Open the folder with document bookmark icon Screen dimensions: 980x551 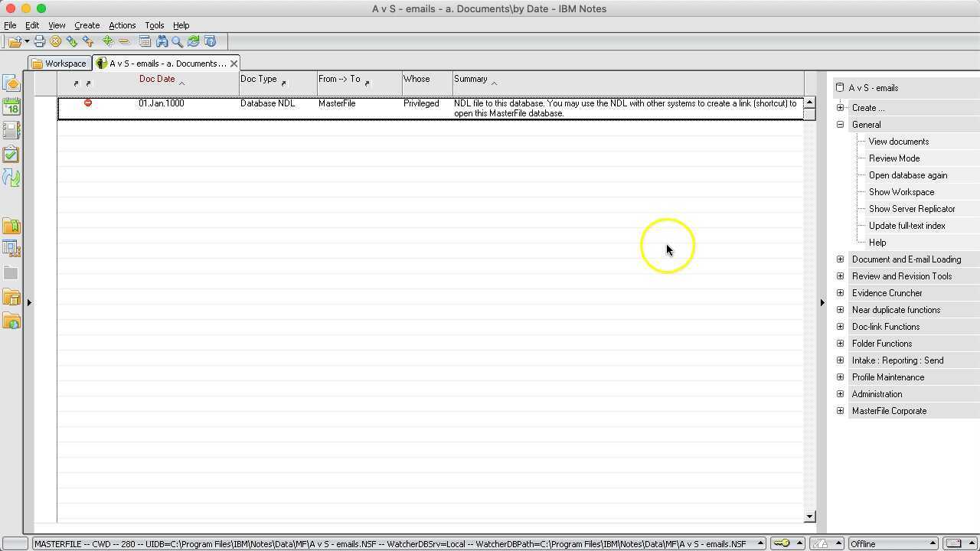(11, 297)
